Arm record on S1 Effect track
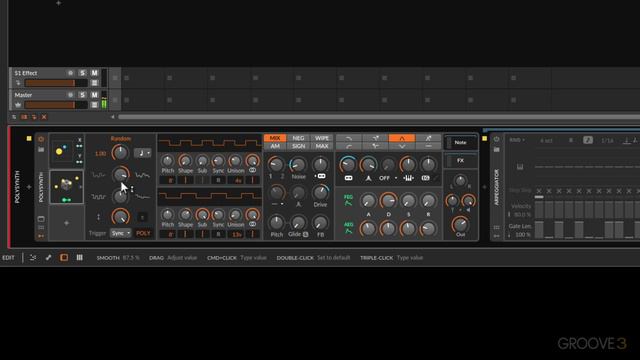 coord(71,73)
